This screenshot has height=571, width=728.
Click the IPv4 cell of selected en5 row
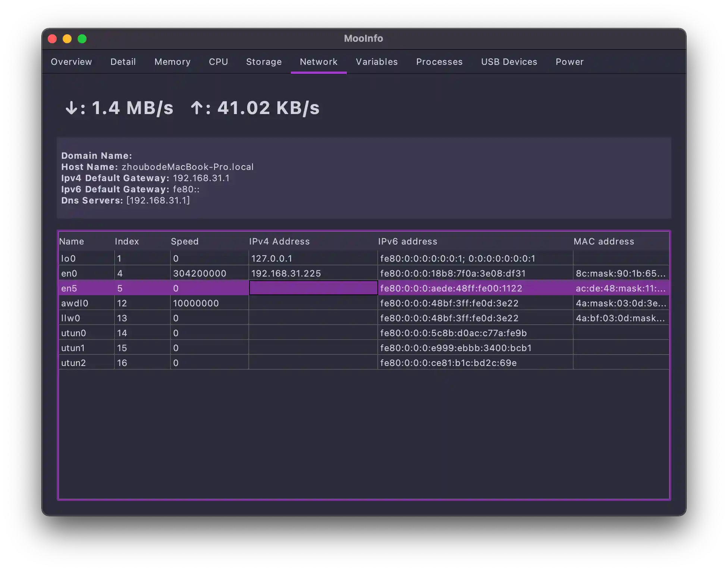[313, 288]
